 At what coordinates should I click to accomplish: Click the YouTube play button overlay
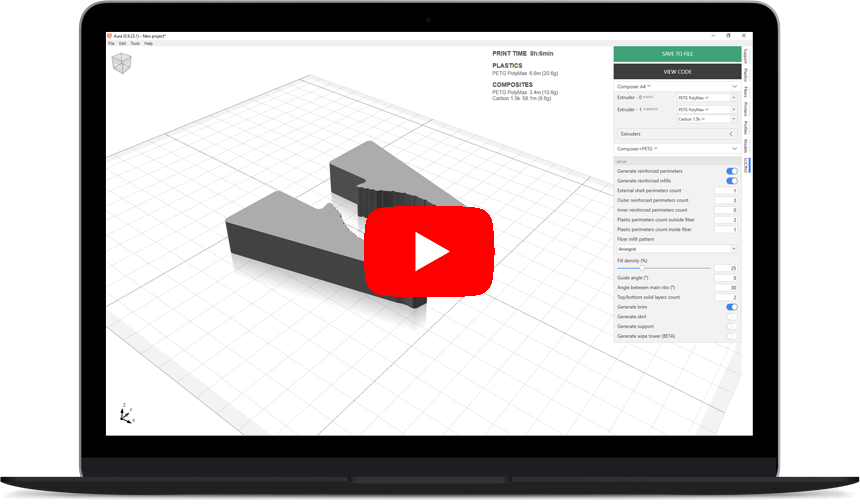[x=429, y=252]
